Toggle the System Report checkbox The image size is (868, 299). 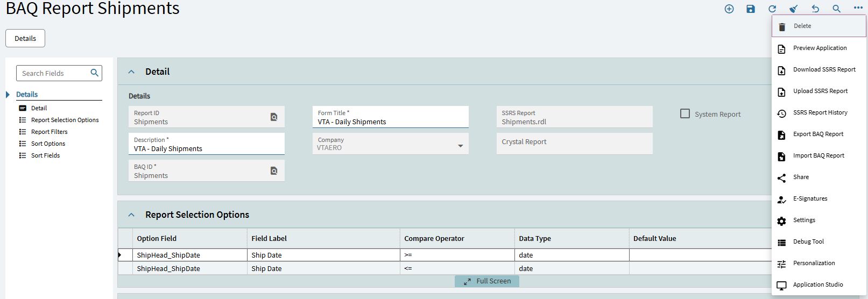(x=685, y=113)
